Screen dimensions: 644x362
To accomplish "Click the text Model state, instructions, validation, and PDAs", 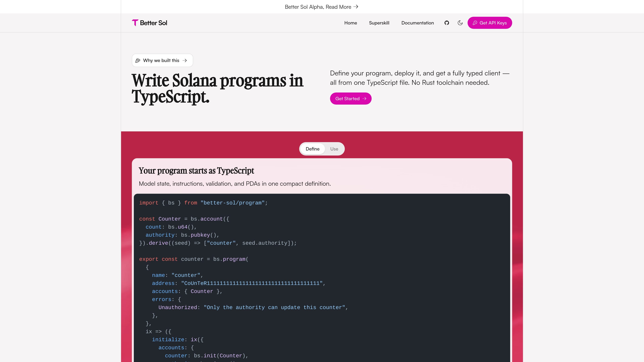I will point(235,184).
